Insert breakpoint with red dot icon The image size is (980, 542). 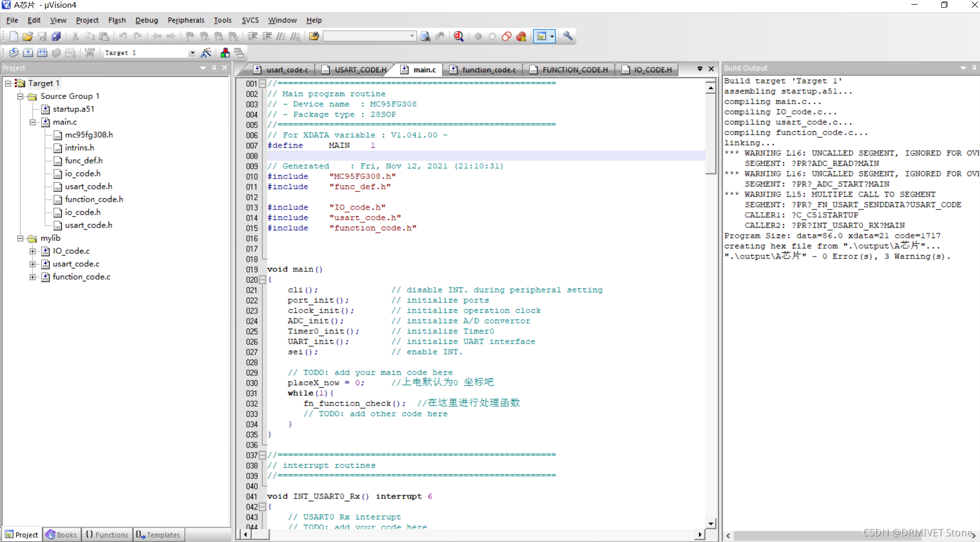coord(478,36)
